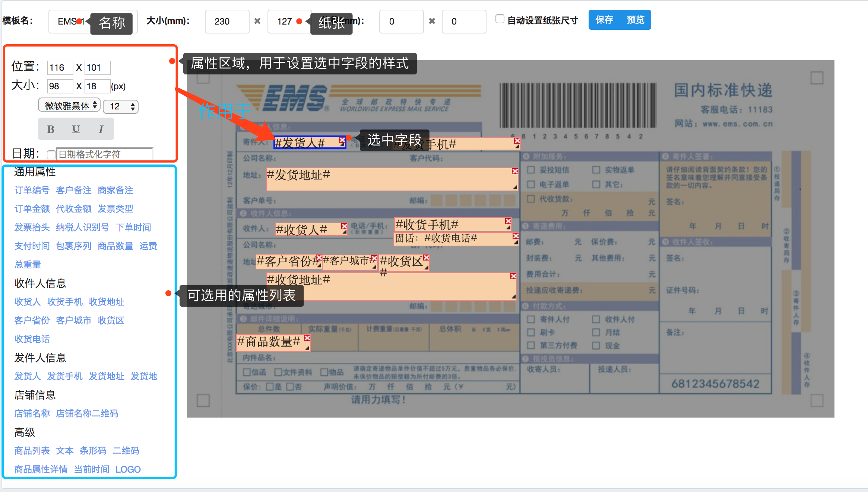Click the 保存 button
This screenshot has height=492, width=868.
coord(604,20)
